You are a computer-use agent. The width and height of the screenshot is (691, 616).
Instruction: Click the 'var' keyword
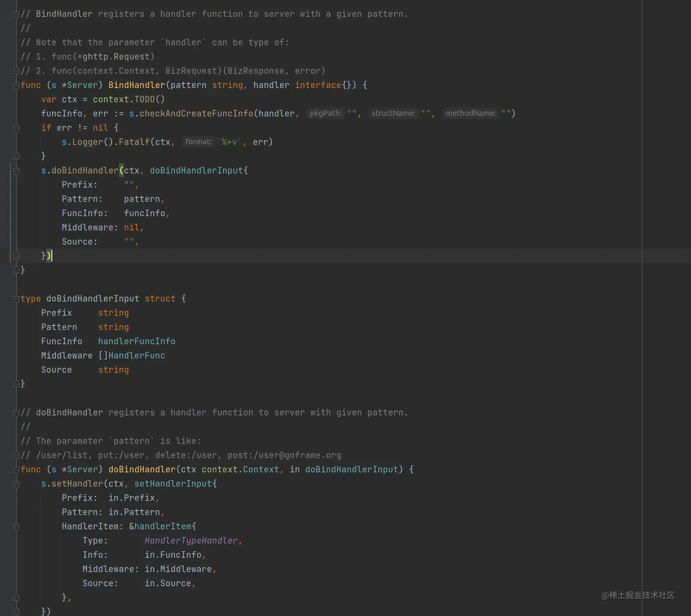coord(49,99)
